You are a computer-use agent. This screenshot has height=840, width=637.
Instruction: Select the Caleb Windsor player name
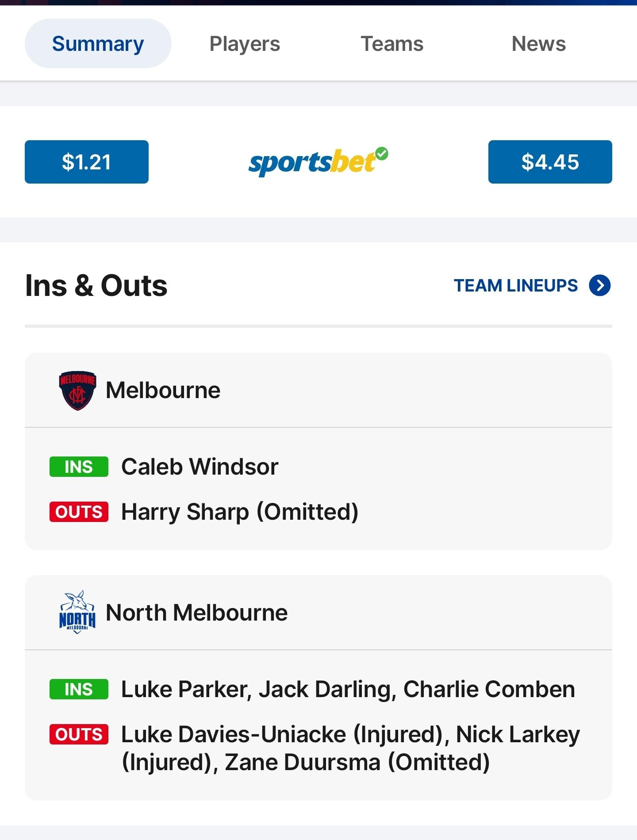(200, 467)
